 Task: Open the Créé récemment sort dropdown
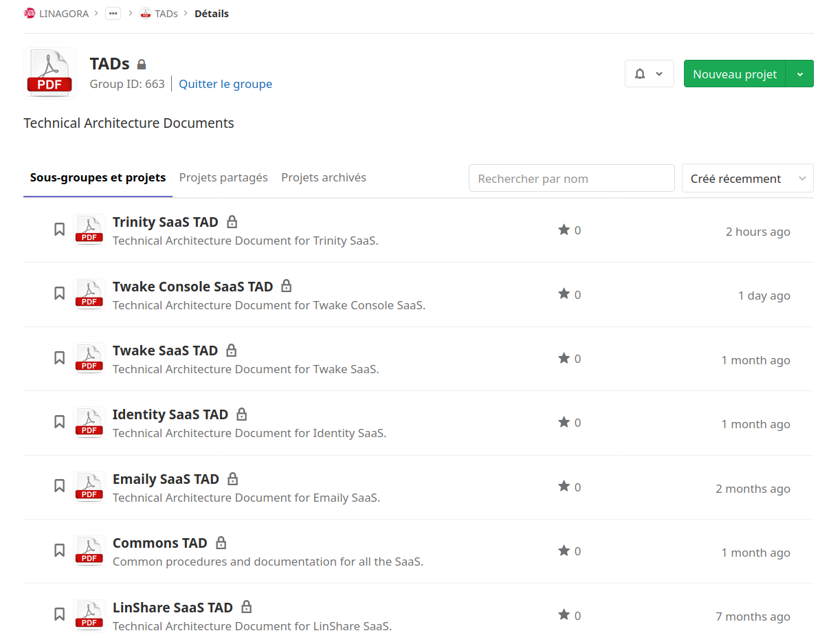coord(747,179)
